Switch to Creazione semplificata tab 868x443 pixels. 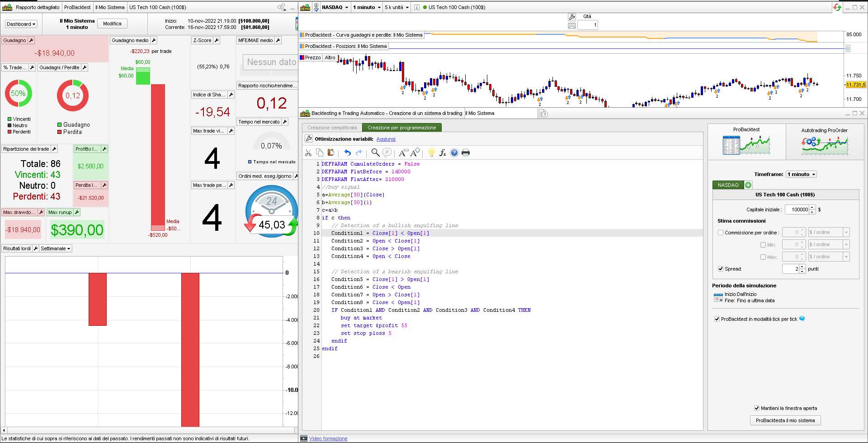click(x=332, y=128)
